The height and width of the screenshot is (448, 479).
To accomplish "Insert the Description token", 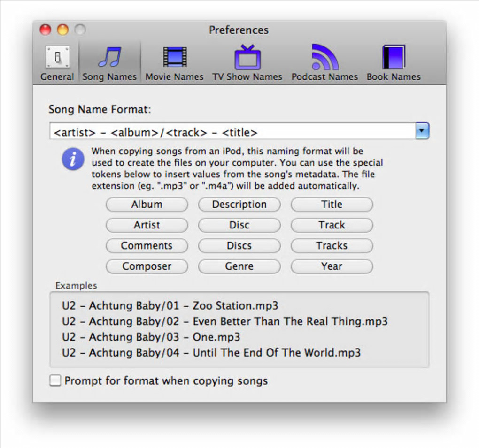I will 239,205.
